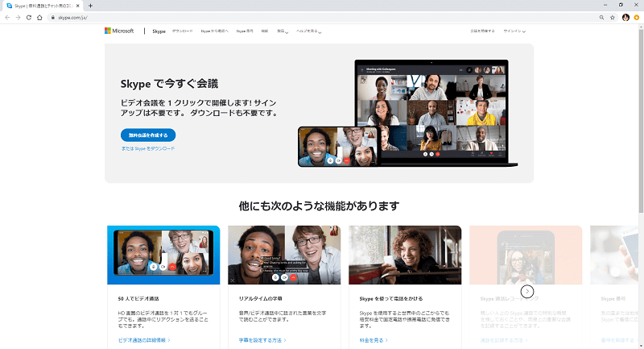Close the Skype browser tab
Screen dimensions: 644x349
click(77, 6)
